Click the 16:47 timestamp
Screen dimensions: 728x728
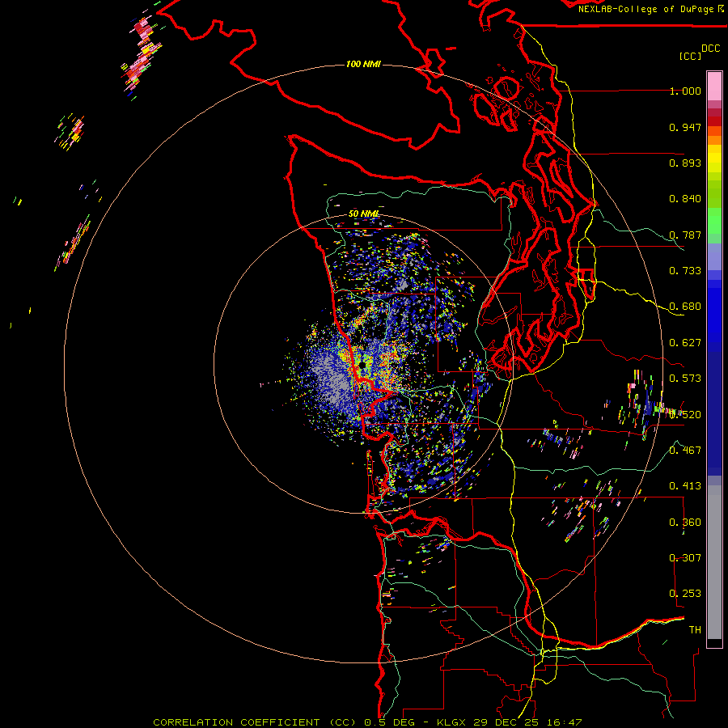pos(565,722)
